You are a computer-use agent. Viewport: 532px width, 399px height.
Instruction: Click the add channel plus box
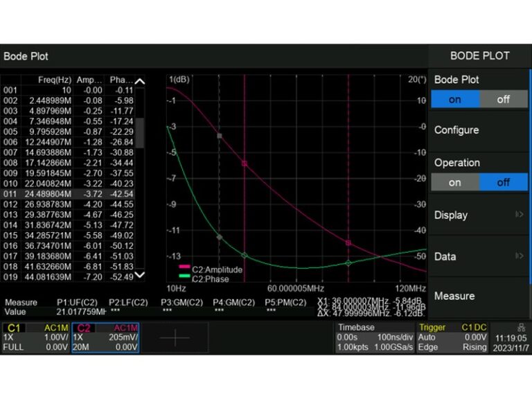click(x=175, y=337)
